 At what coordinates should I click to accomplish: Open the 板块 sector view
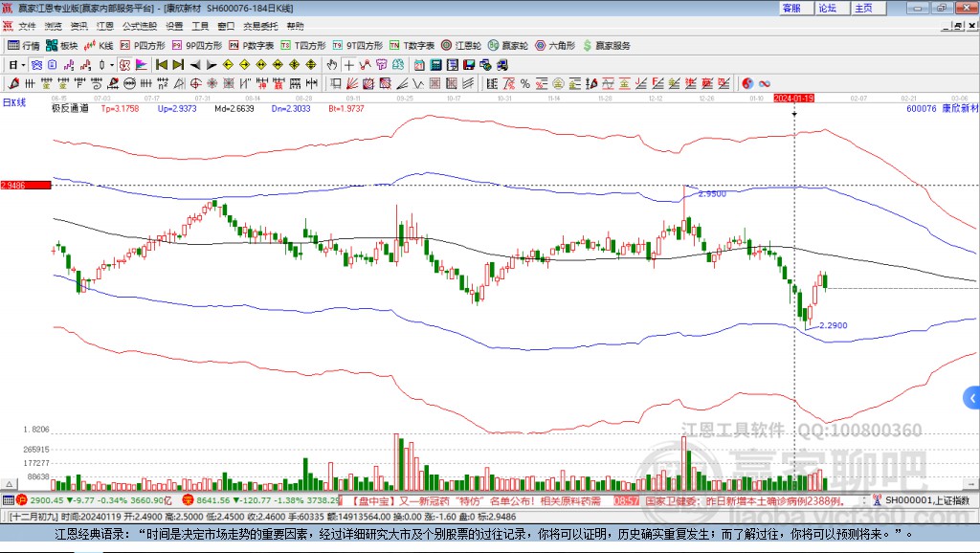pos(62,46)
